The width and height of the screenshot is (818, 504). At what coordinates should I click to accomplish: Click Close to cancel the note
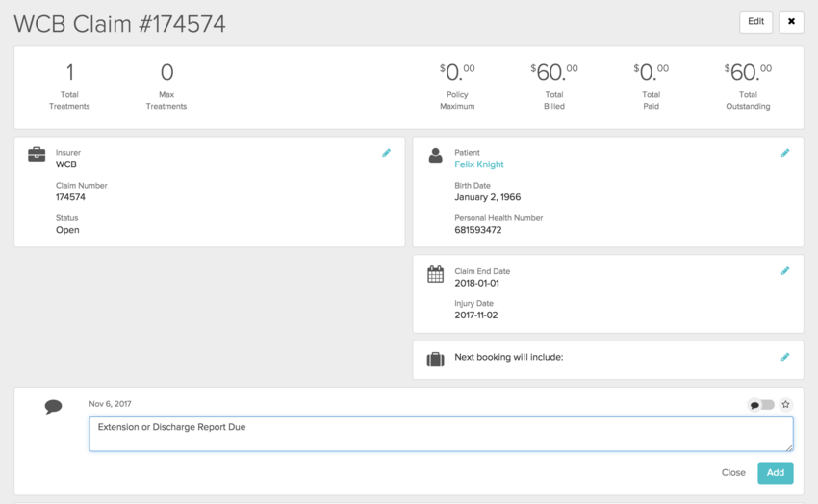733,472
